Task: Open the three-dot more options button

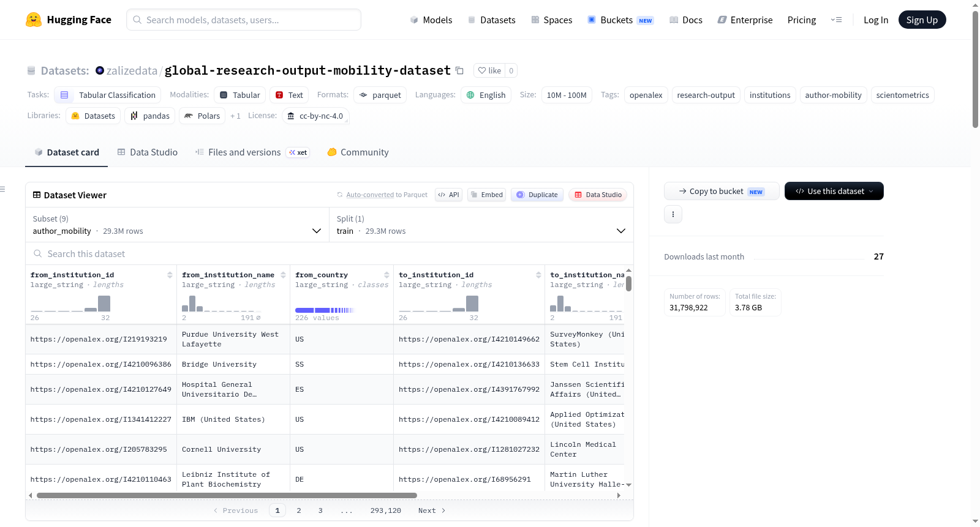Action: click(x=673, y=214)
